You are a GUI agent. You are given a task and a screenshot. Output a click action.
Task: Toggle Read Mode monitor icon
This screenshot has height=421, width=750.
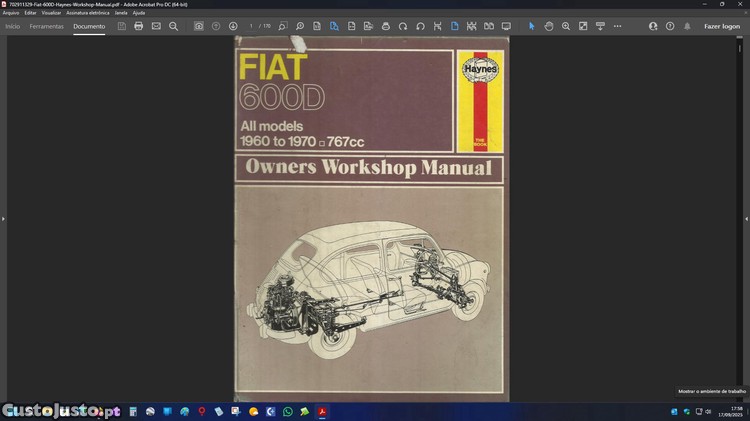506,26
